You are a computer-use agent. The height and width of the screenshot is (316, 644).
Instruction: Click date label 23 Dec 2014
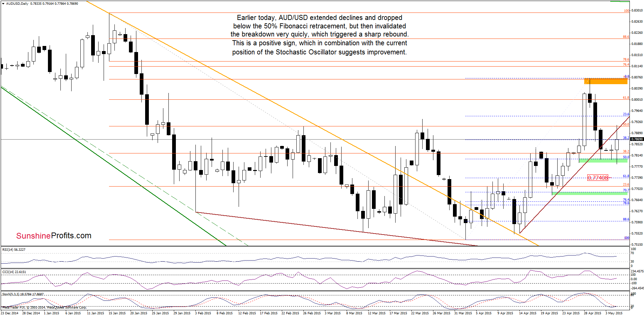tap(10, 313)
